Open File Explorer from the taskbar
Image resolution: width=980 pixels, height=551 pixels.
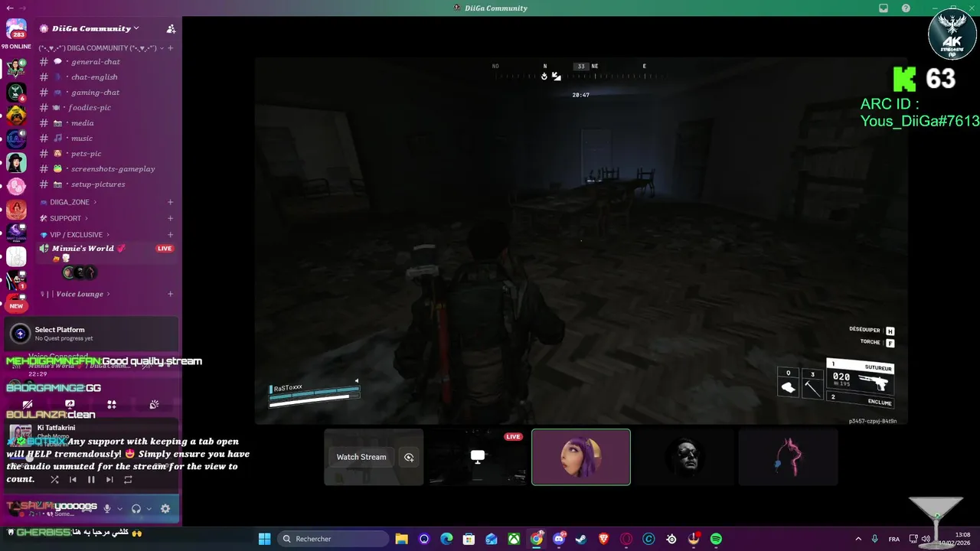pyautogui.click(x=401, y=539)
